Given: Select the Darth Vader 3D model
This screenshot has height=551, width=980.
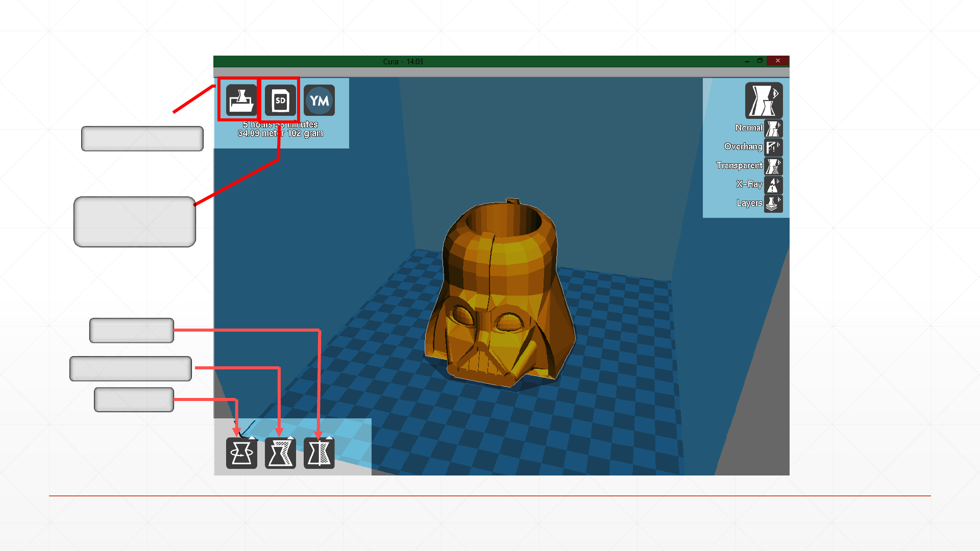Looking at the screenshot, I should pos(500,296).
